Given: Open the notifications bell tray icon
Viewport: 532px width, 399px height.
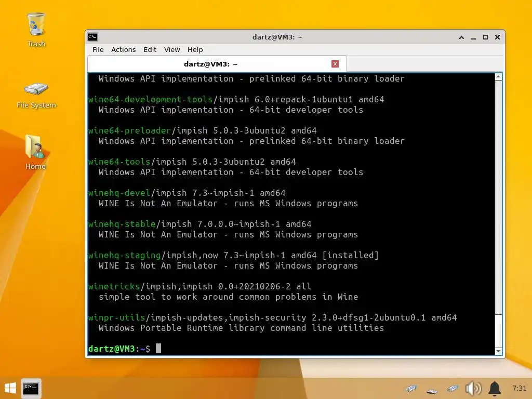Looking at the screenshot, I should pyautogui.click(x=495, y=388).
